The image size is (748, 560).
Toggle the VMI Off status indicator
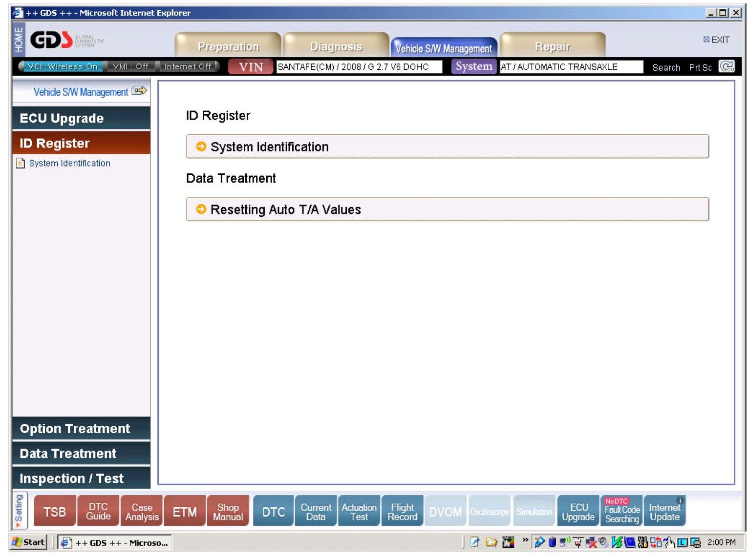tap(130, 66)
